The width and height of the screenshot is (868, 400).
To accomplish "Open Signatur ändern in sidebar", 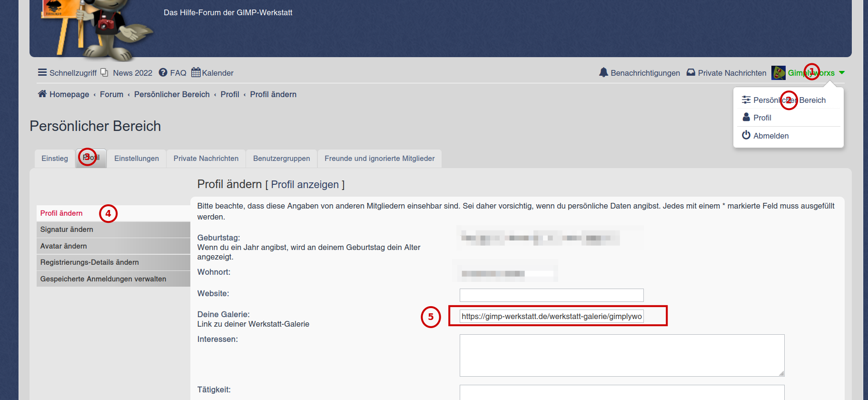I will coord(113,230).
